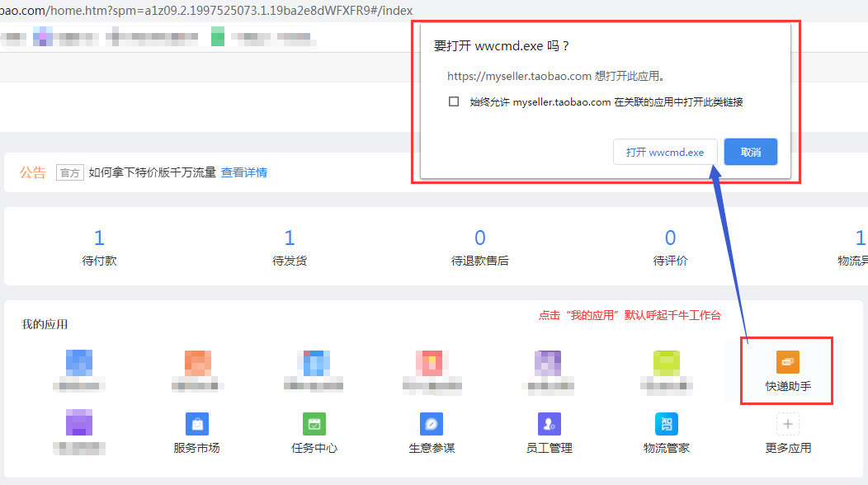Open the 快递助手 app icon

click(787, 362)
